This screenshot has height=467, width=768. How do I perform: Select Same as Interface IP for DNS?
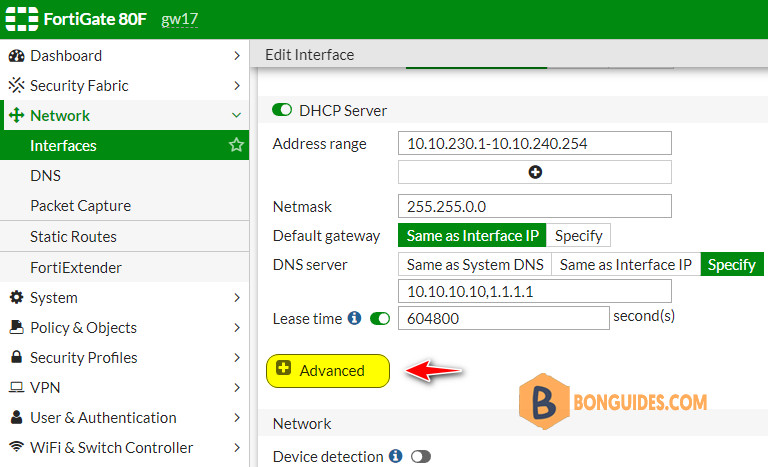click(626, 265)
